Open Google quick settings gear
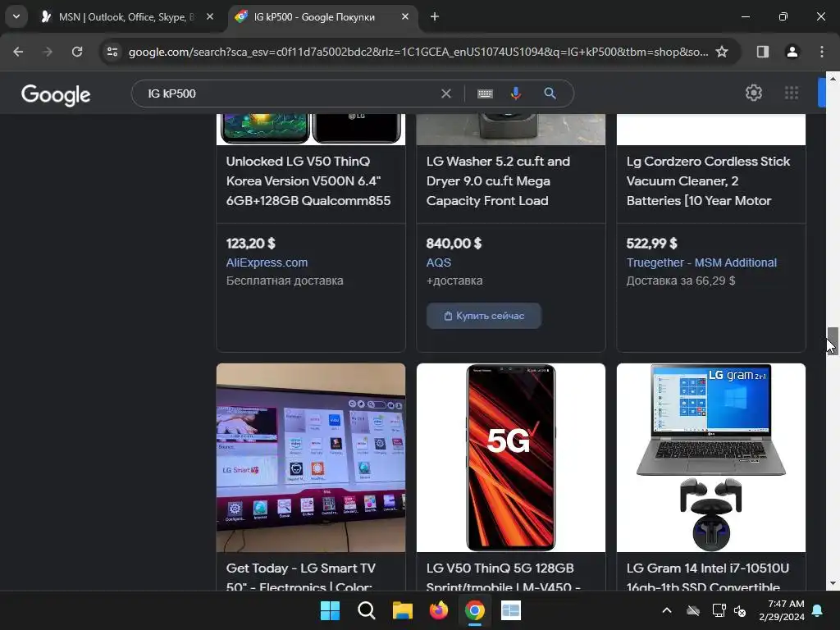The image size is (840, 630). tap(754, 94)
